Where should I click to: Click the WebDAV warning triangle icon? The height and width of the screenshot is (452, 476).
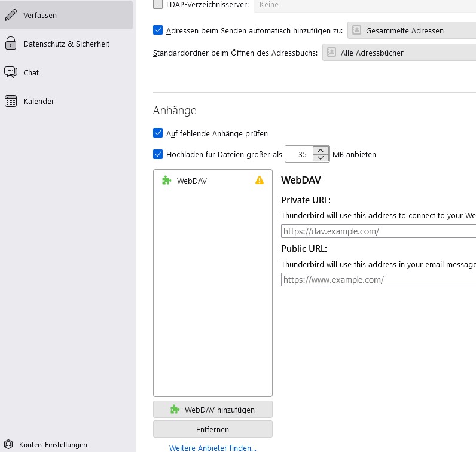260,180
